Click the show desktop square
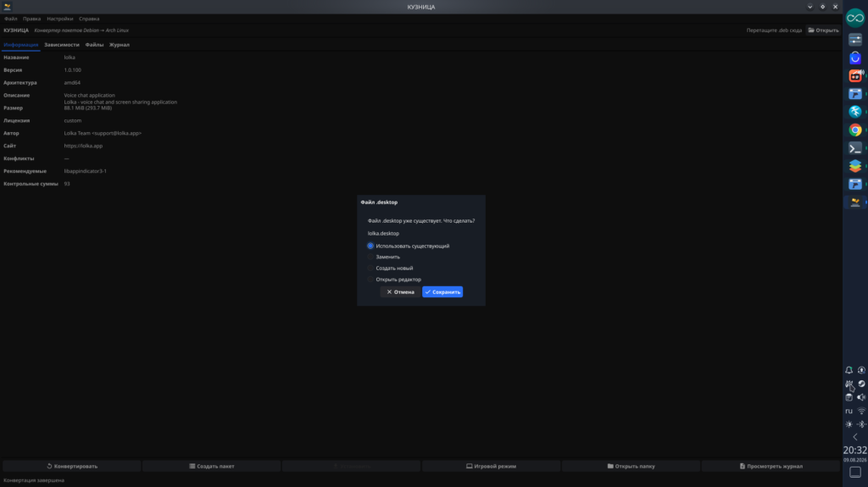This screenshot has height=487, width=868. pyautogui.click(x=855, y=472)
